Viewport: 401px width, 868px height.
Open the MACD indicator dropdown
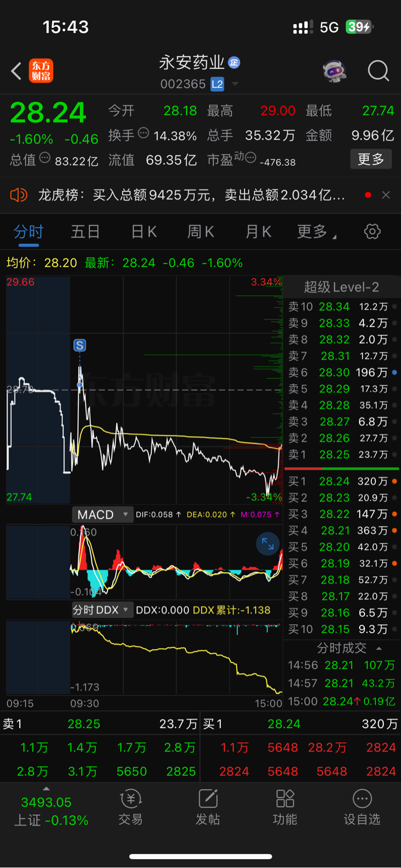tap(102, 515)
